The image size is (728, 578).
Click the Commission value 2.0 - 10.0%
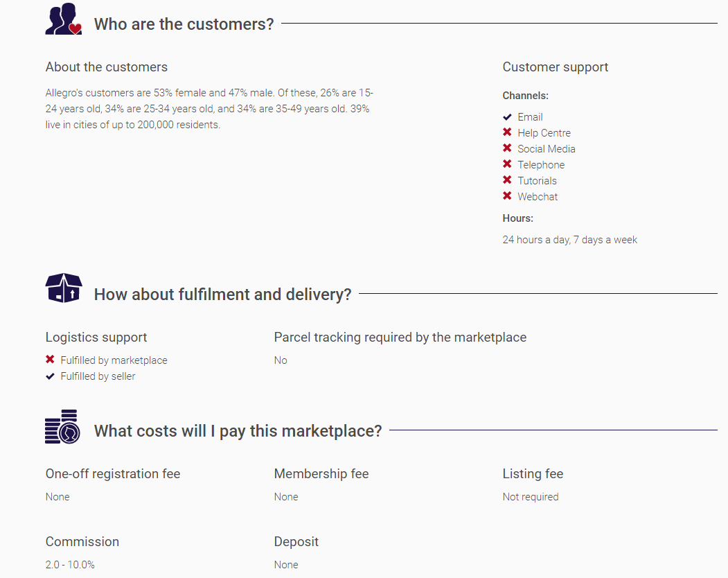tap(70, 565)
